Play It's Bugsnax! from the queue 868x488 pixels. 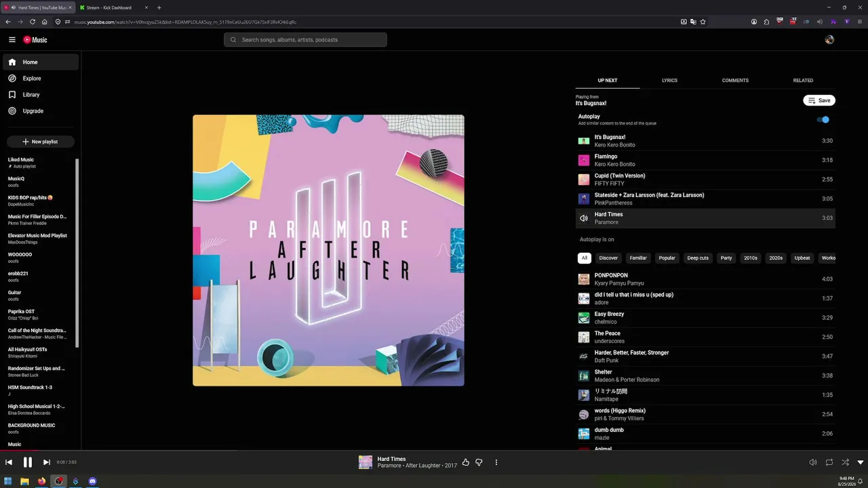click(x=705, y=141)
